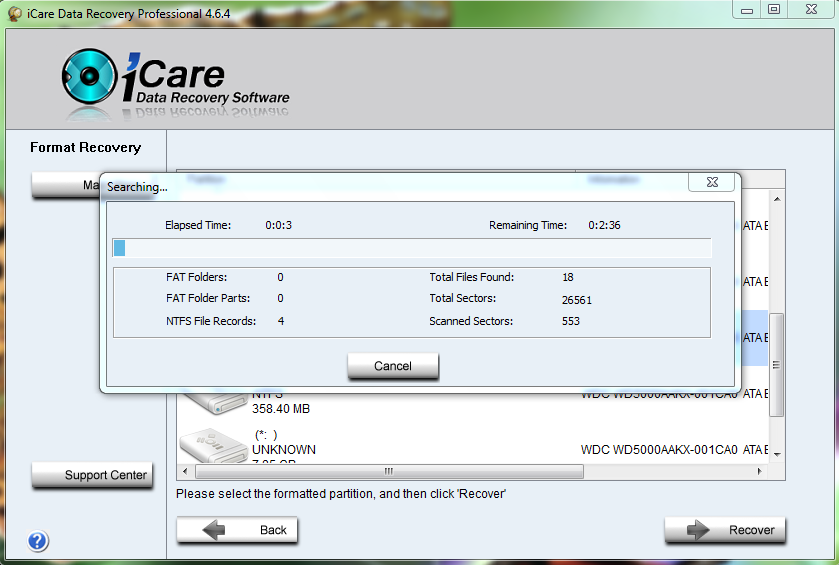The height and width of the screenshot is (565, 839).
Task: Click the NTFS File Records value 4
Action: [x=281, y=321]
